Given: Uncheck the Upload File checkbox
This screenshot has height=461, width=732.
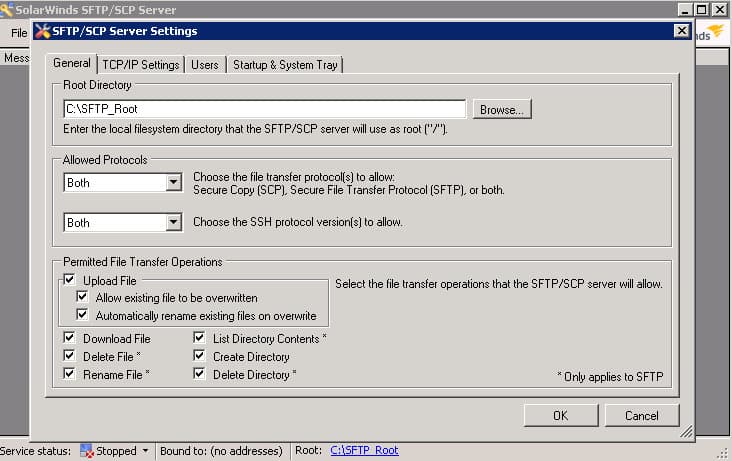Looking at the screenshot, I should [x=69, y=281].
